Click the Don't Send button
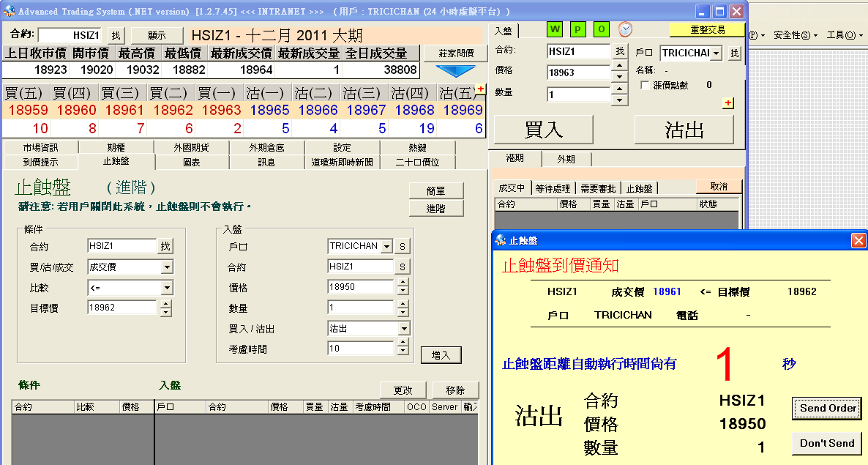Viewport: 868px width, 465px height. (x=826, y=443)
